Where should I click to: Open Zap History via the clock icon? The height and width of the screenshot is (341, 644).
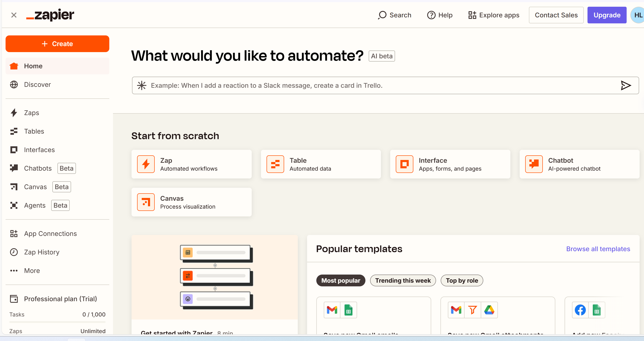[x=14, y=252]
